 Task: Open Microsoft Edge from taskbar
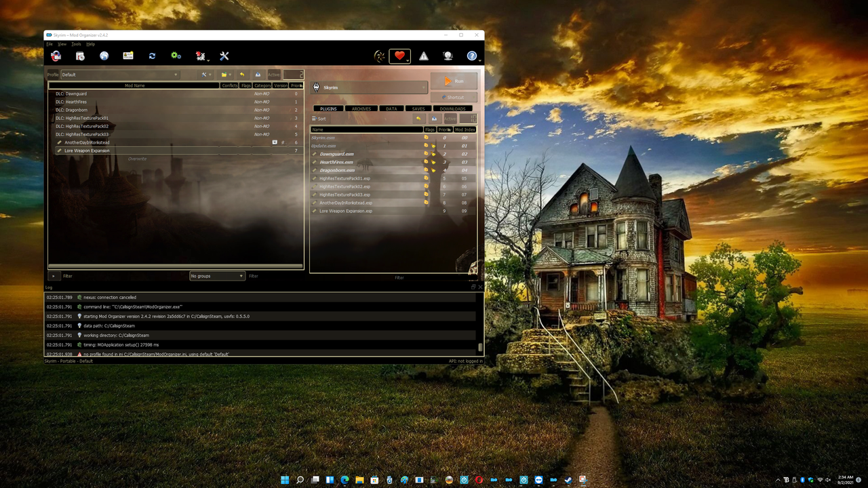point(344,480)
